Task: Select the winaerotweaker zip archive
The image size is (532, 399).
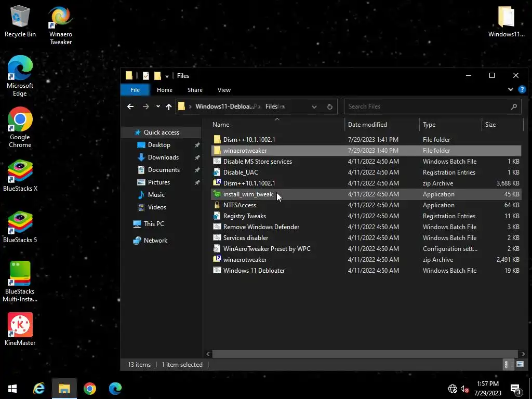Action: point(366,260)
